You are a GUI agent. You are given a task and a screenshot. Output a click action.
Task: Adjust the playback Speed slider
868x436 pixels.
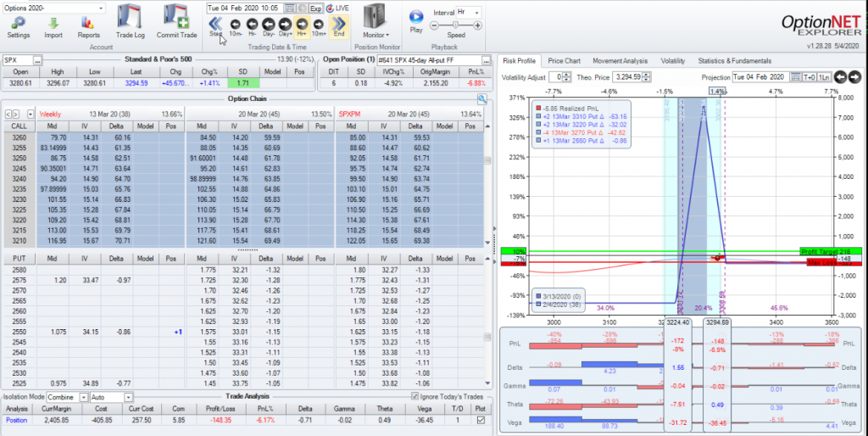point(455,25)
